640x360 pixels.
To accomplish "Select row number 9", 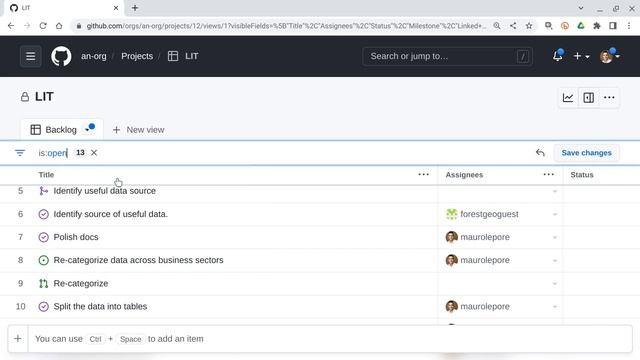I will coord(20,283).
